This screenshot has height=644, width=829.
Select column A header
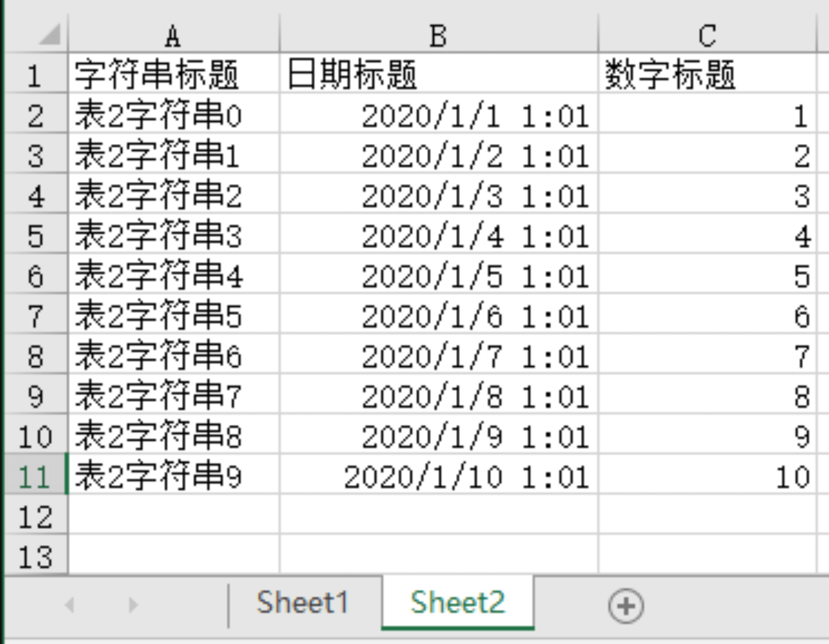pyautogui.click(x=173, y=36)
